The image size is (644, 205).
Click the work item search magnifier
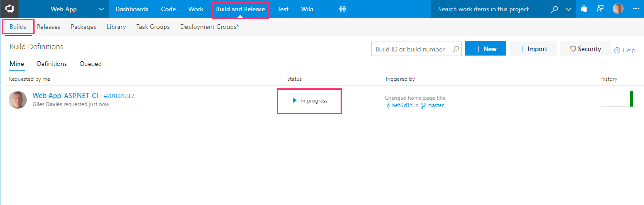[554, 9]
